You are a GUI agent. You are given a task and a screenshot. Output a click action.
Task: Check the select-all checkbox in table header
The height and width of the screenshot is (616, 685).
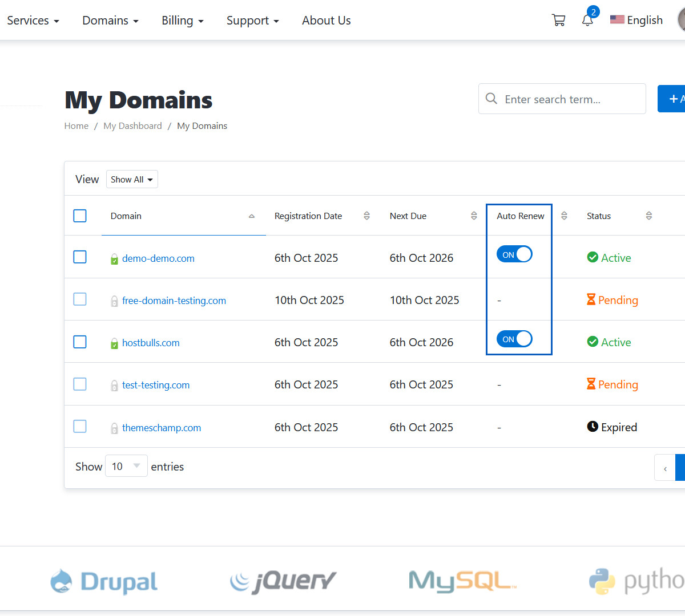[80, 216]
